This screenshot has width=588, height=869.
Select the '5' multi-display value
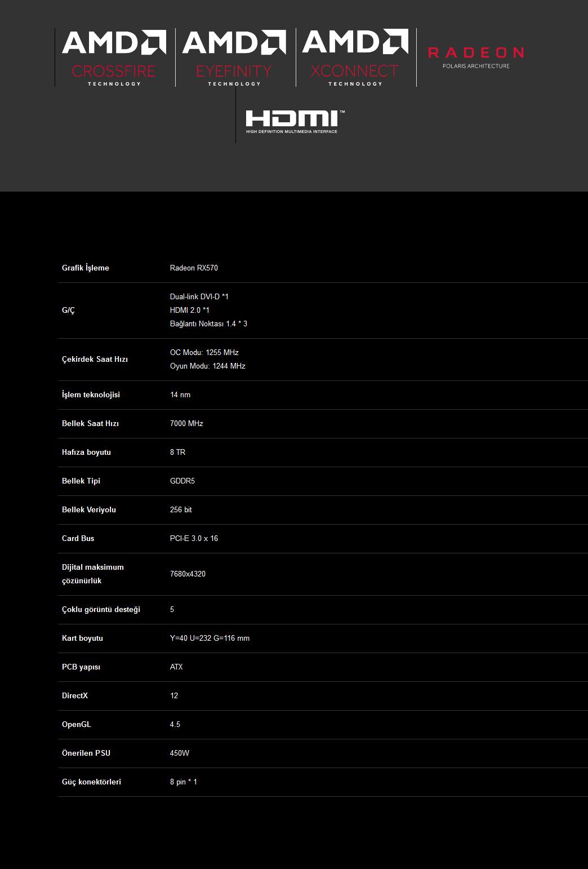[x=172, y=609]
